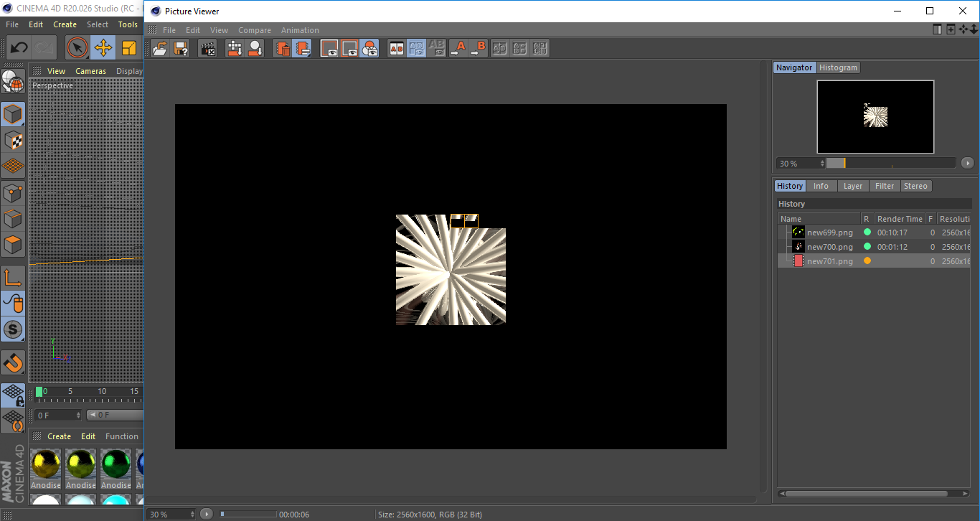Toggle Planar Workplane icon below the lock
The width and height of the screenshot is (980, 521).
point(13,421)
